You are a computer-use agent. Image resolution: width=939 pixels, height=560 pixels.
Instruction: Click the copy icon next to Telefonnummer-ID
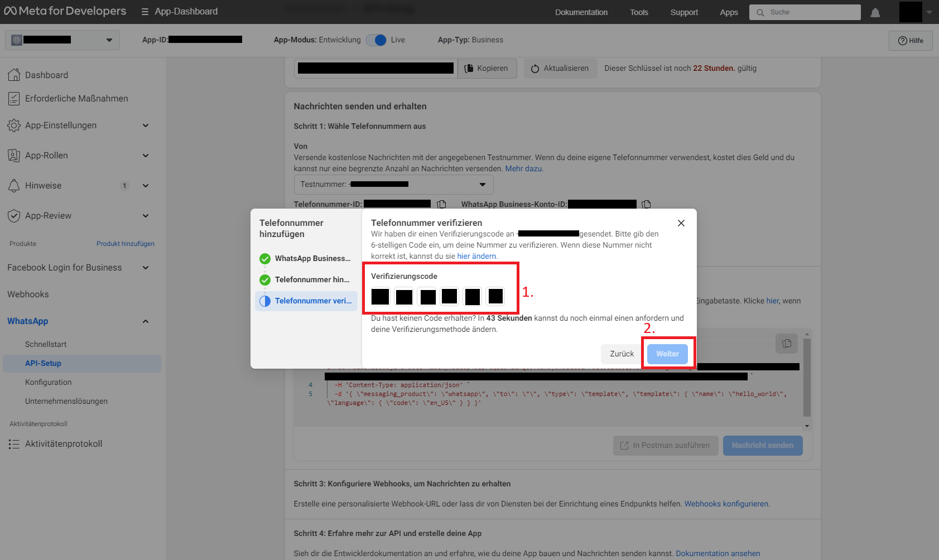pyautogui.click(x=441, y=204)
